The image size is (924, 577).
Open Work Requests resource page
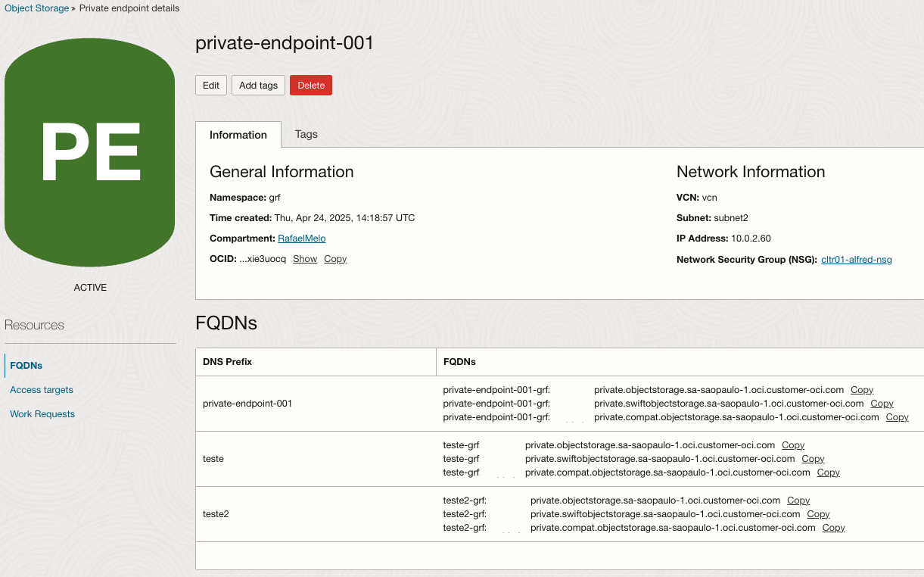coord(42,413)
